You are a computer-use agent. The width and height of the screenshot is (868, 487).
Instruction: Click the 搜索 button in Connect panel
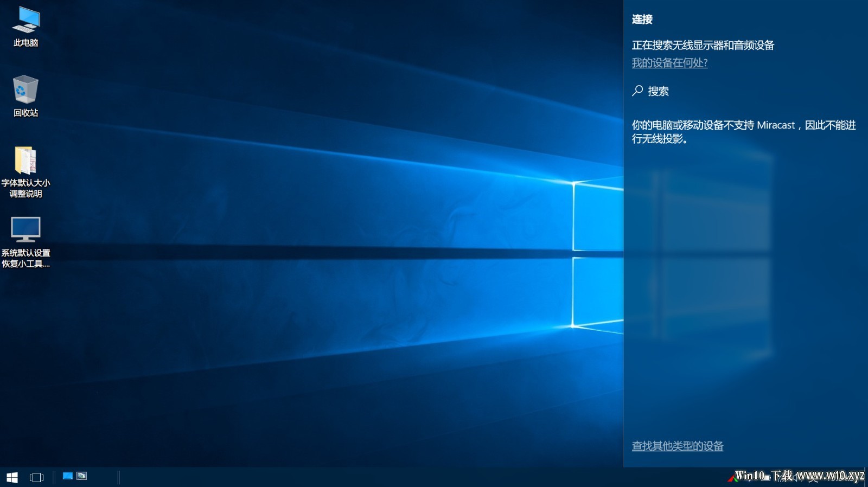click(x=650, y=91)
